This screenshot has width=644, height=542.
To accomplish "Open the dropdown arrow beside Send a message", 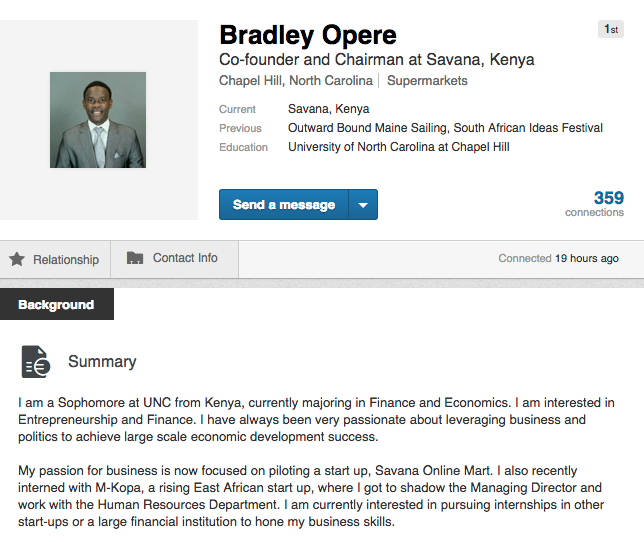I will 363,204.
